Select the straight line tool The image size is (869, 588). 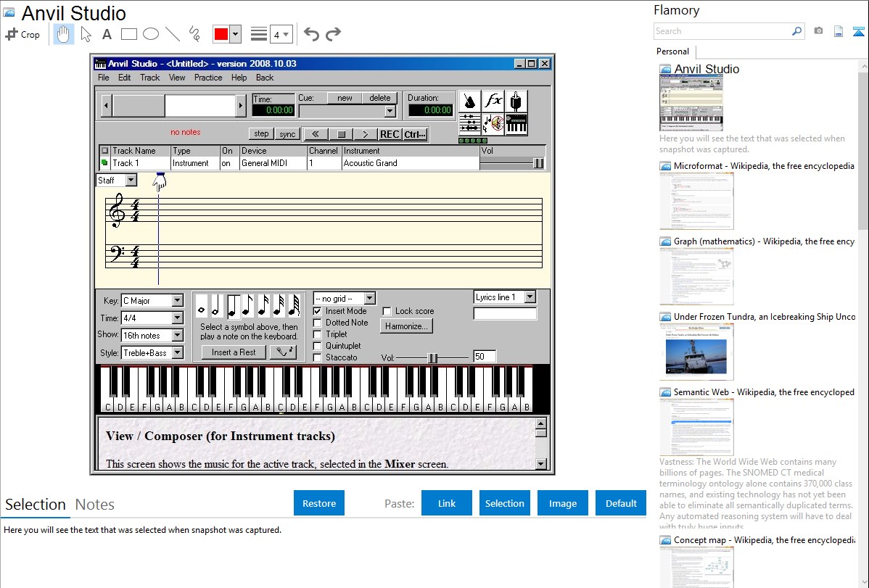point(173,34)
